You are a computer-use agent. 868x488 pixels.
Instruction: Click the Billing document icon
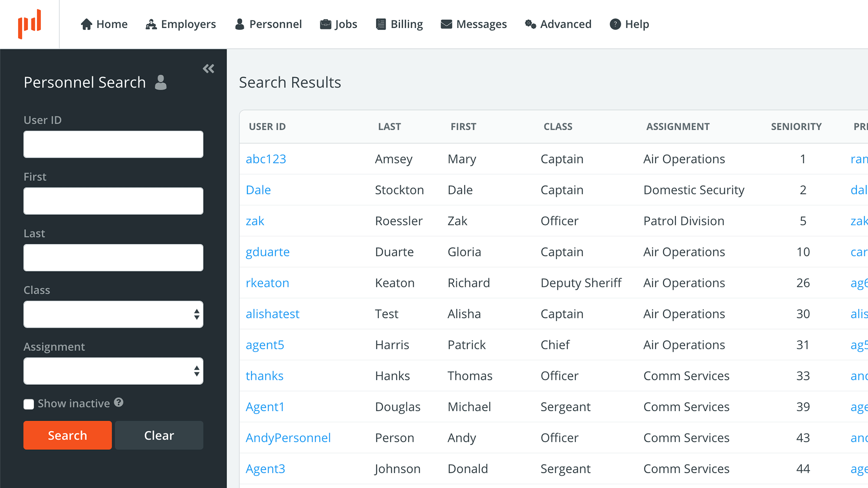381,24
